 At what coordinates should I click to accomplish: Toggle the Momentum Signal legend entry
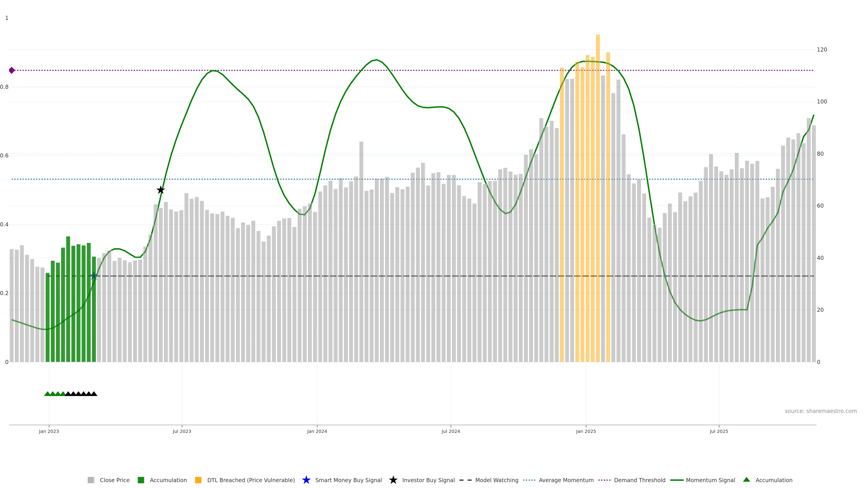pos(710,480)
